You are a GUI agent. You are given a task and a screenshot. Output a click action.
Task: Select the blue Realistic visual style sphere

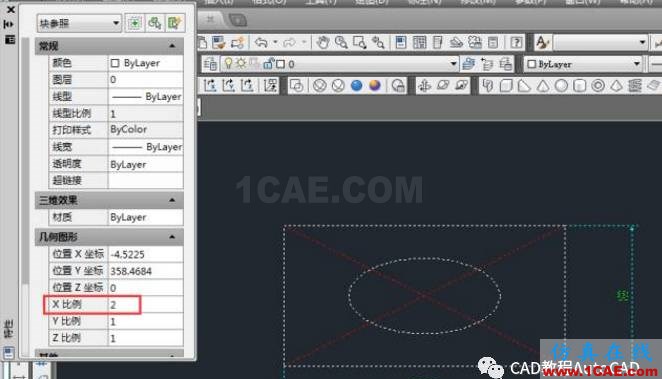(x=357, y=85)
